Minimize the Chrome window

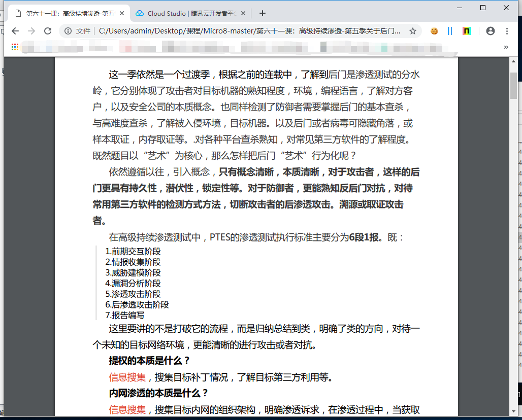460,8
